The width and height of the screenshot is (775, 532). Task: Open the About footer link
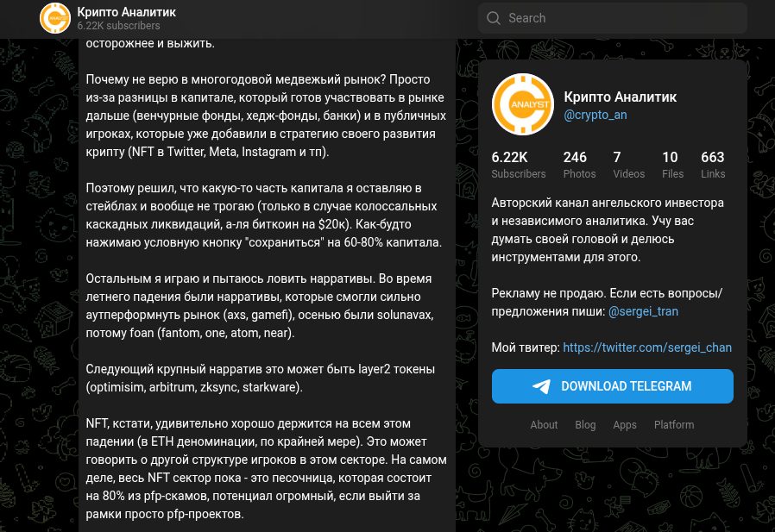[544, 425]
